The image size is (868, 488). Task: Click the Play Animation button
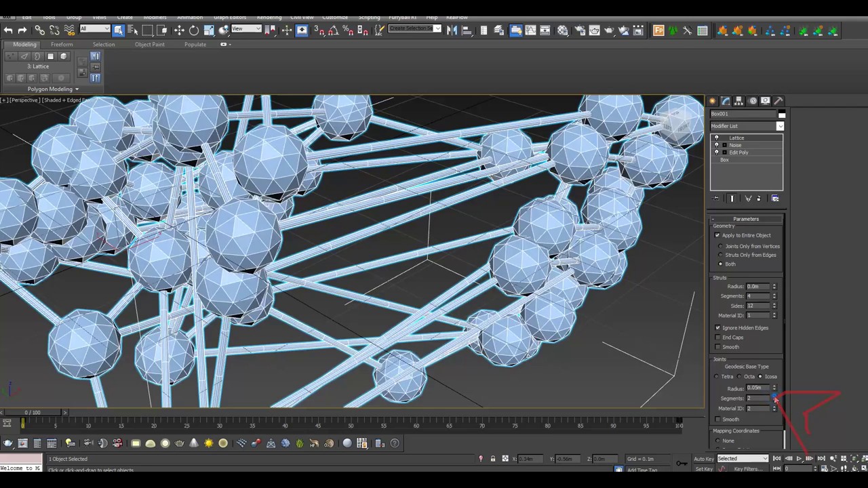pos(799,459)
